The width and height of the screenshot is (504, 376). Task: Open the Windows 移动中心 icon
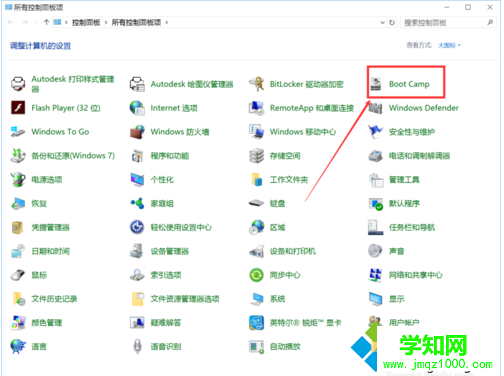tap(256, 132)
